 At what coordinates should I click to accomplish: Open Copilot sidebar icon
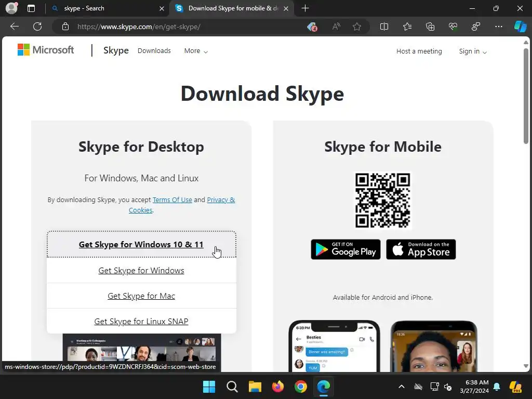pos(520,26)
